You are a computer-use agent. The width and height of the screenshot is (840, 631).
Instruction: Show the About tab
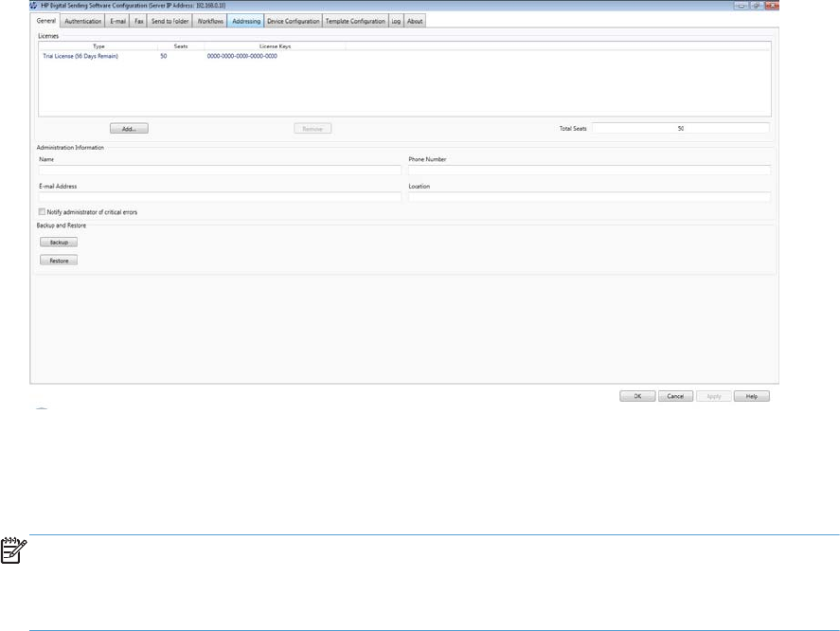tap(415, 22)
